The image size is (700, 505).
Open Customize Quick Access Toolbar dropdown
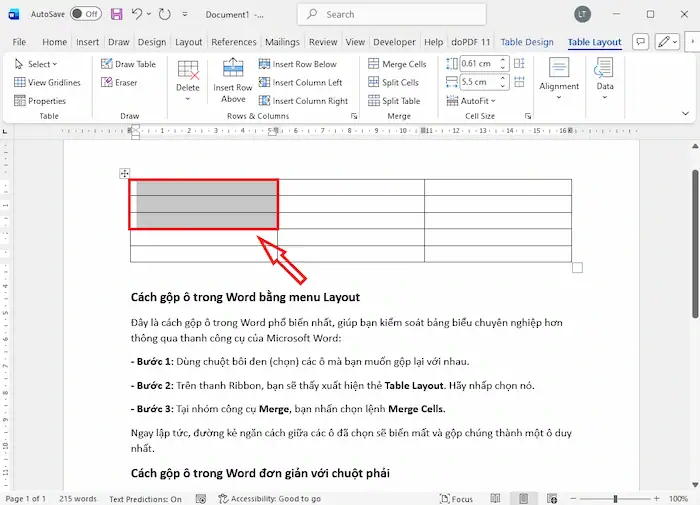tap(185, 14)
